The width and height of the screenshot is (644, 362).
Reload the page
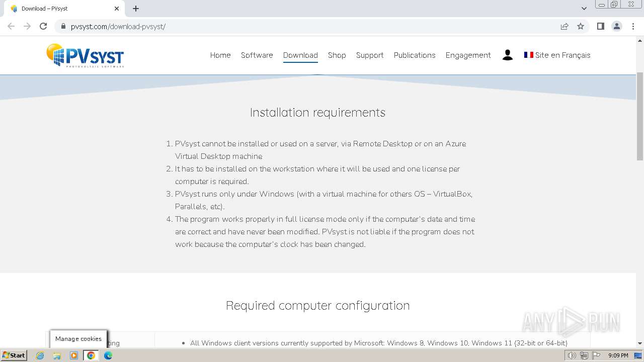pyautogui.click(x=43, y=26)
